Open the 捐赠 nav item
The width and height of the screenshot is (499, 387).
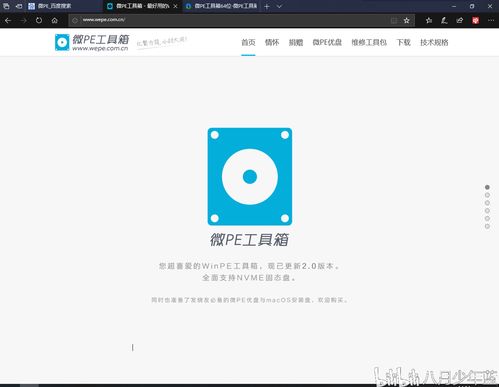pyautogui.click(x=296, y=43)
